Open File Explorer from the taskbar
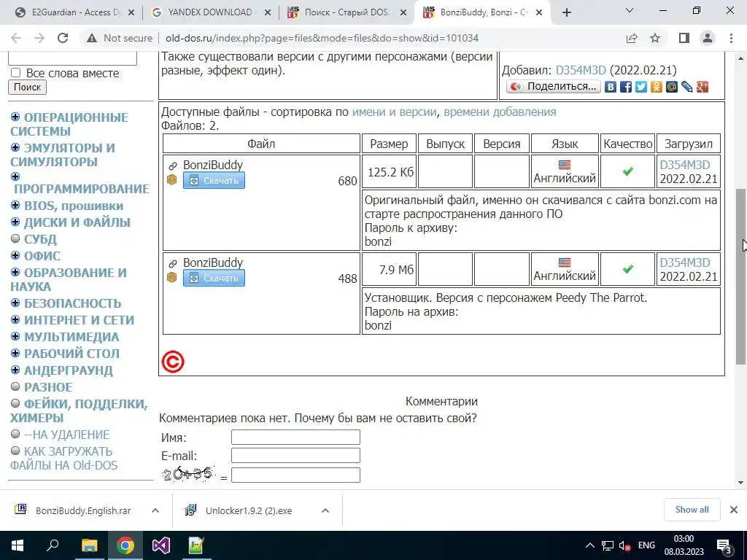The height and width of the screenshot is (560, 747). tap(89, 545)
